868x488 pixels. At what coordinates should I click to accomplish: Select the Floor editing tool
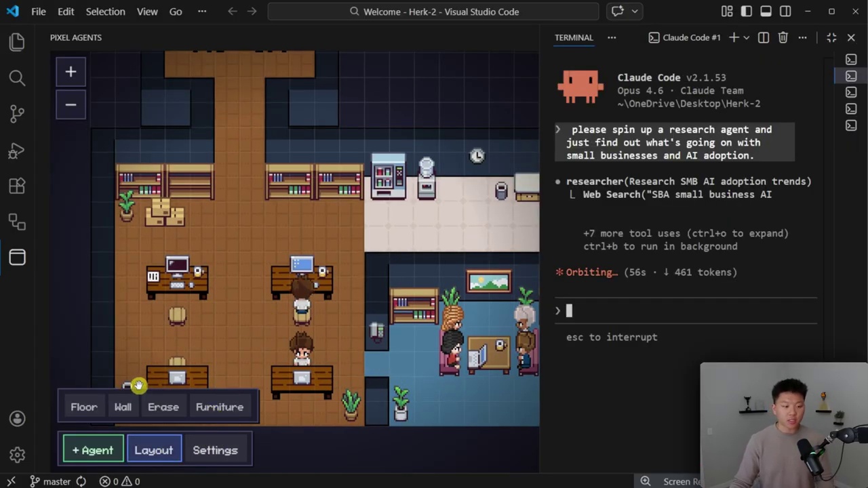tap(84, 407)
